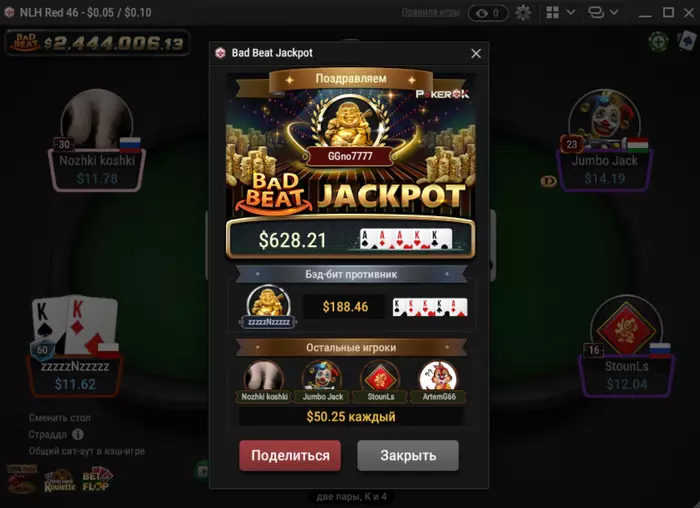Expand the table grid layout dropdown arrow

pos(571,12)
